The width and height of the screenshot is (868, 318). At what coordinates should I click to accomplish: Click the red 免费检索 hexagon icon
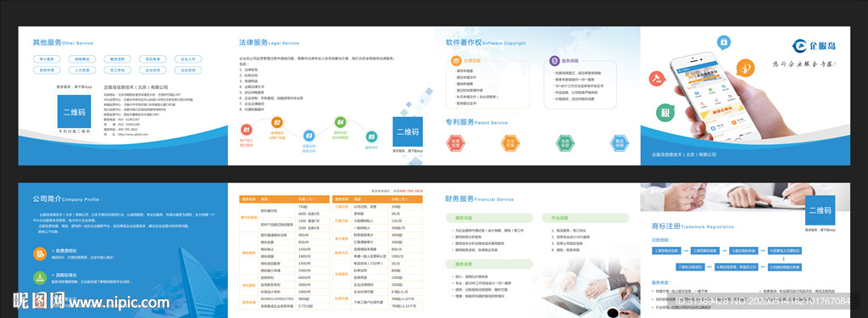point(455,143)
